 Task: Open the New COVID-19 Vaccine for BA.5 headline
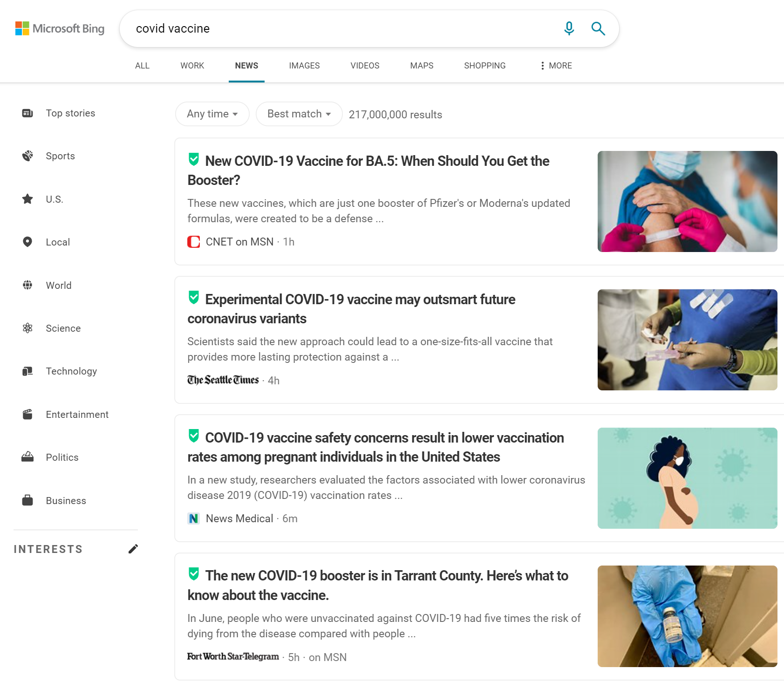[x=368, y=170]
